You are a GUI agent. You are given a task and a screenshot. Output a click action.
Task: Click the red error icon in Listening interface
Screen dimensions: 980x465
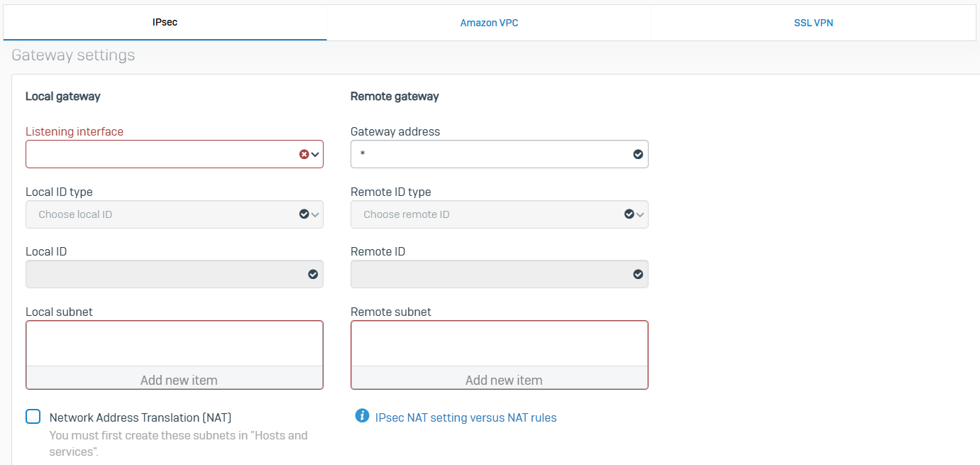(304, 154)
